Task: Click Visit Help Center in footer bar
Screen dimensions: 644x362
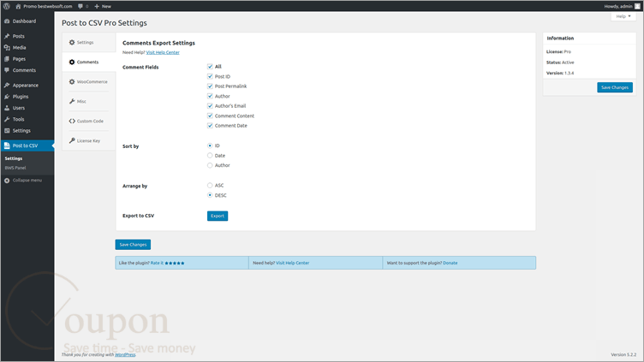Action: (x=292, y=263)
